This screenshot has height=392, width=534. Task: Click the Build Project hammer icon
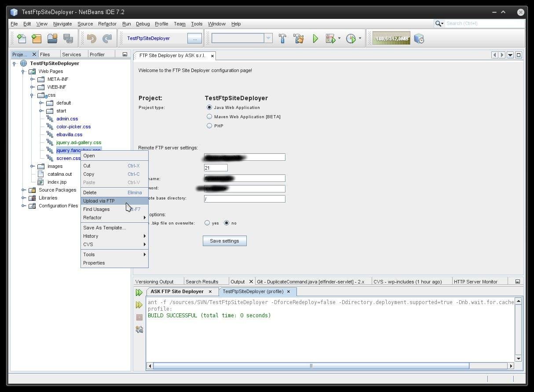pyautogui.click(x=282, y=39)
